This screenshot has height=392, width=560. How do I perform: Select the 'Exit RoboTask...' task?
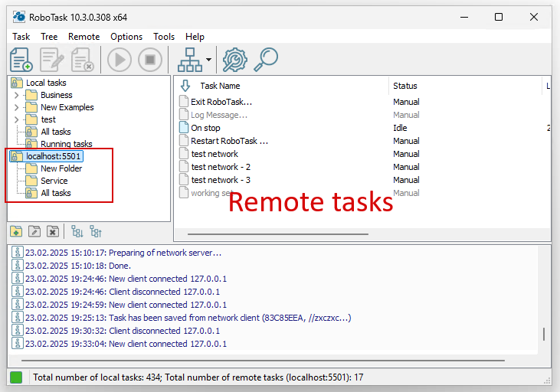(221, 102)
